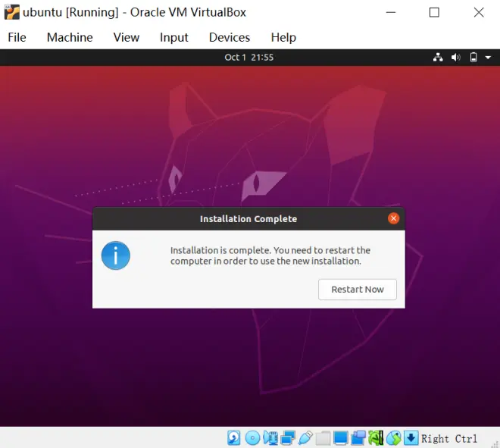Click the network adapters status icon

[x=288, y=438]
